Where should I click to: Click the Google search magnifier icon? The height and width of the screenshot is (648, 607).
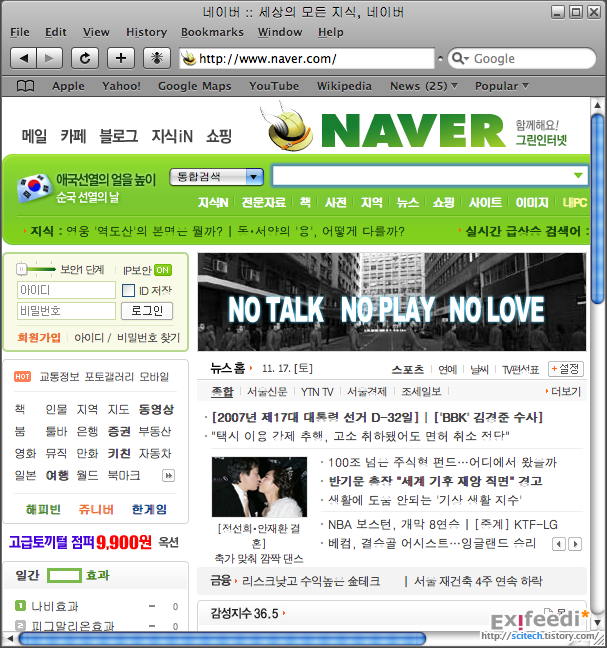(457, 58)
